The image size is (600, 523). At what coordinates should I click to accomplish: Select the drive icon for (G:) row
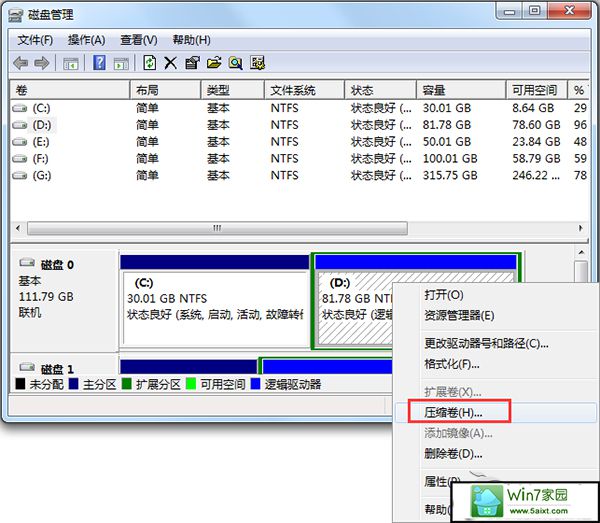coord(20,176)
